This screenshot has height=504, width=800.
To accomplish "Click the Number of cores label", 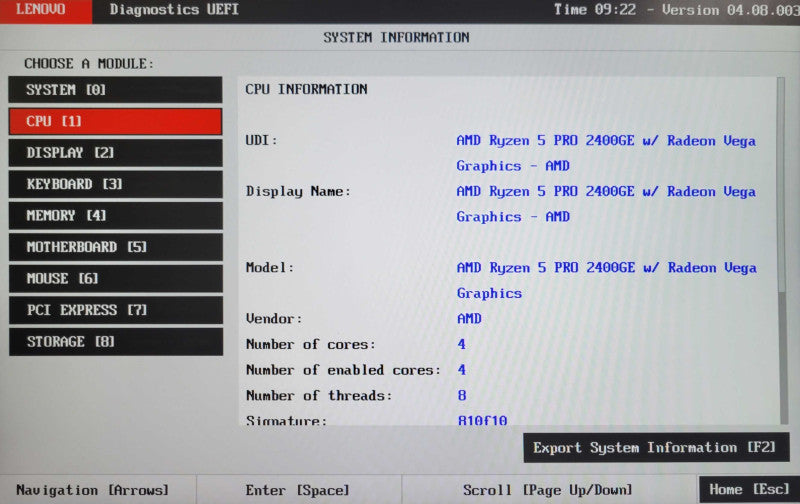I will 311,344.
